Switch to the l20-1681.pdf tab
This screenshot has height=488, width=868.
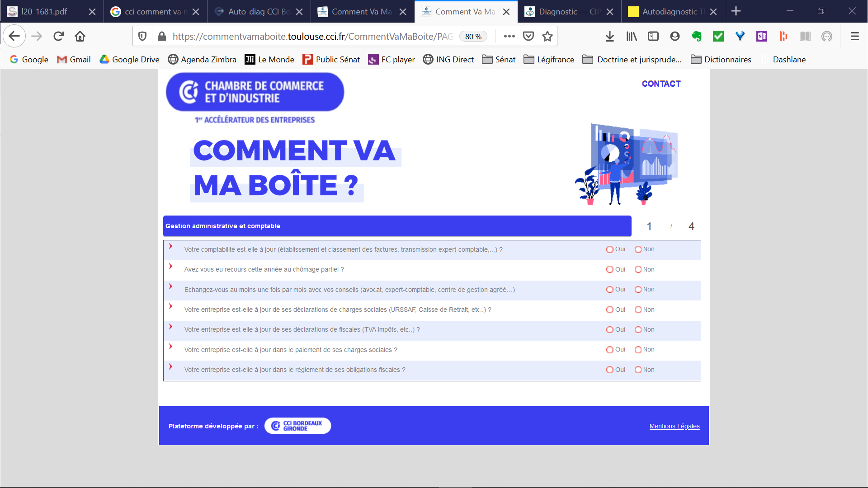(x=44, y=12)
